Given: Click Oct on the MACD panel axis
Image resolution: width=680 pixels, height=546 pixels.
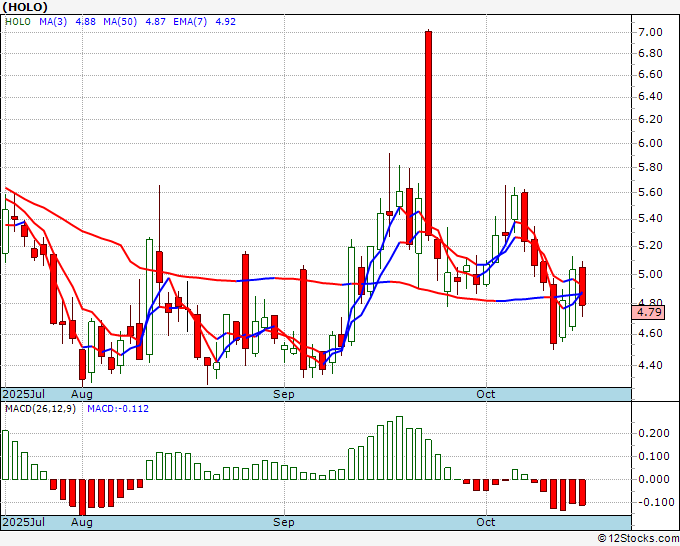Looking at the screenshot, I should (x=486, y=522).
